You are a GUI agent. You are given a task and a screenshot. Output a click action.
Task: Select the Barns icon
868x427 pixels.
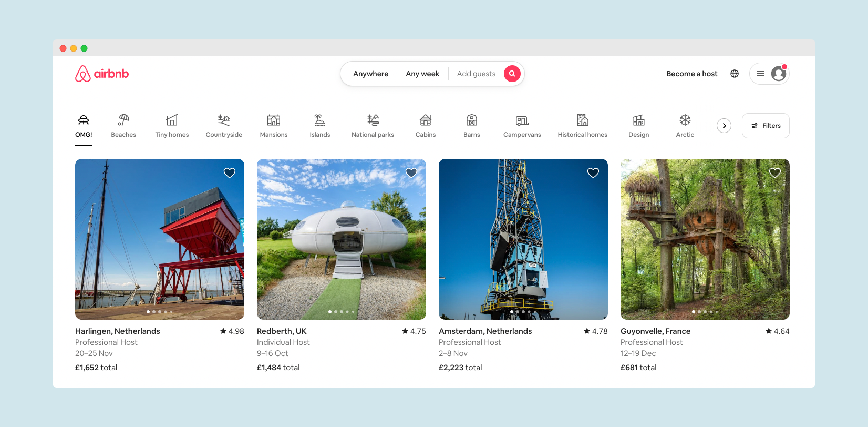tap(472, 120)
